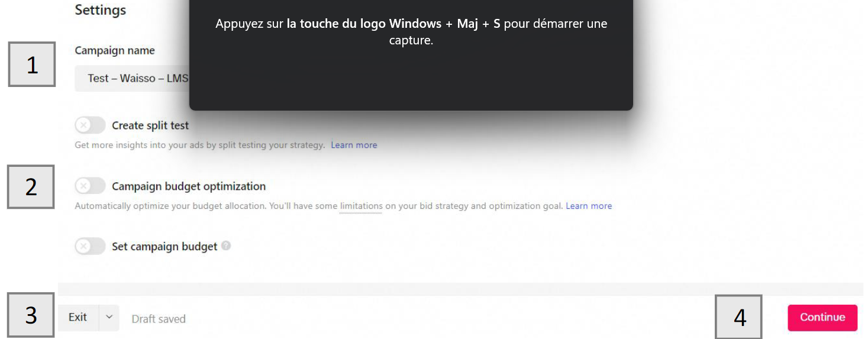Click the underlined limitations word
The height and width of the screenshot is (339, 868).
361,206
